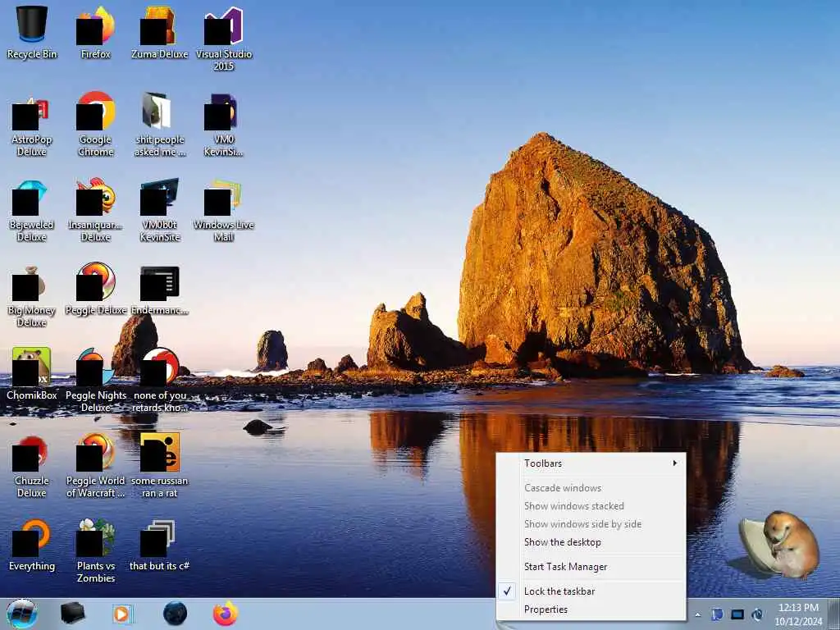Select the Windows Live Mail shortcut
This screenshot has height=630, width=840.
click(x=224, y=210)
